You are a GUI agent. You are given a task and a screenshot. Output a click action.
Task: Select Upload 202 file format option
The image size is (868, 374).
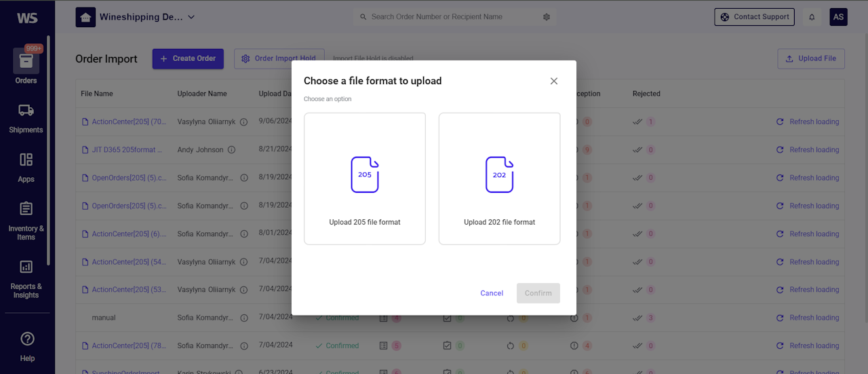tap(499, 179)
